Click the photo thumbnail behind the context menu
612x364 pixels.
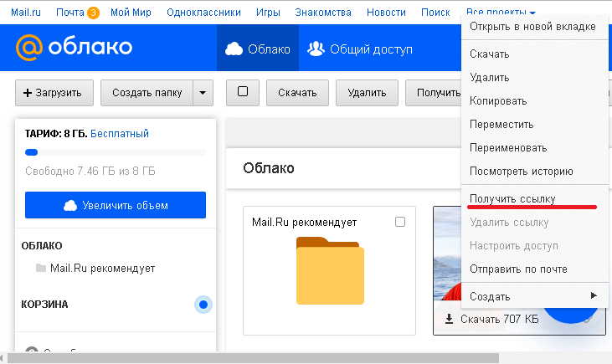(447, 254)
